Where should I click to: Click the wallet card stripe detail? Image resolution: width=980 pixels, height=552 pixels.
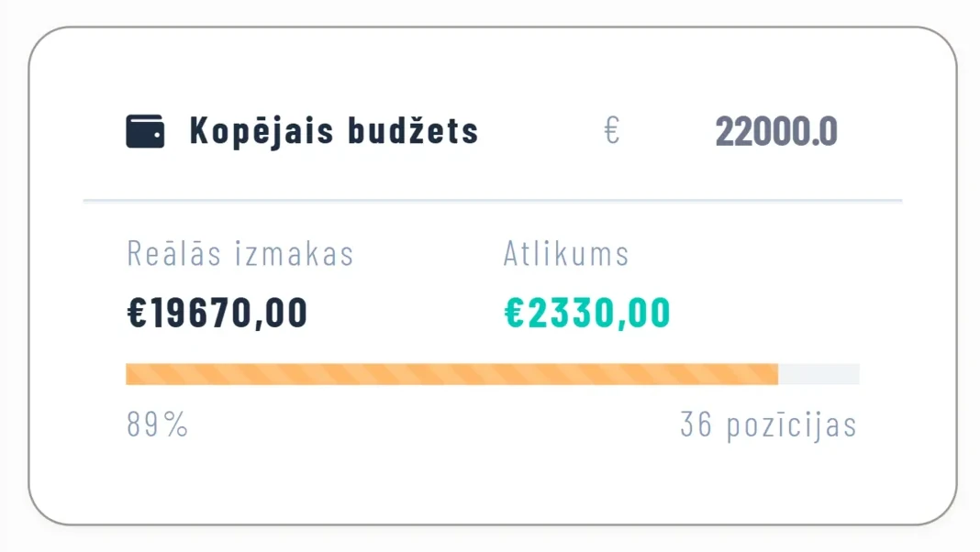click(x=144, y=119)
